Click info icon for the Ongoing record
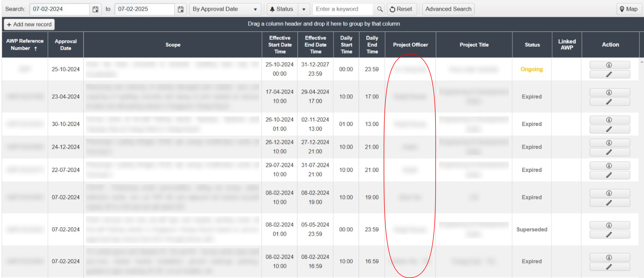 click(x=609, y=65)
